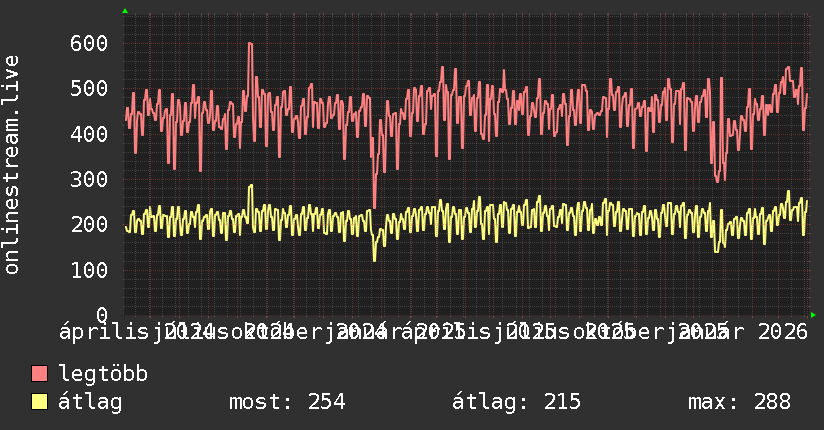Click the átlag legend label

coord(90,402)
